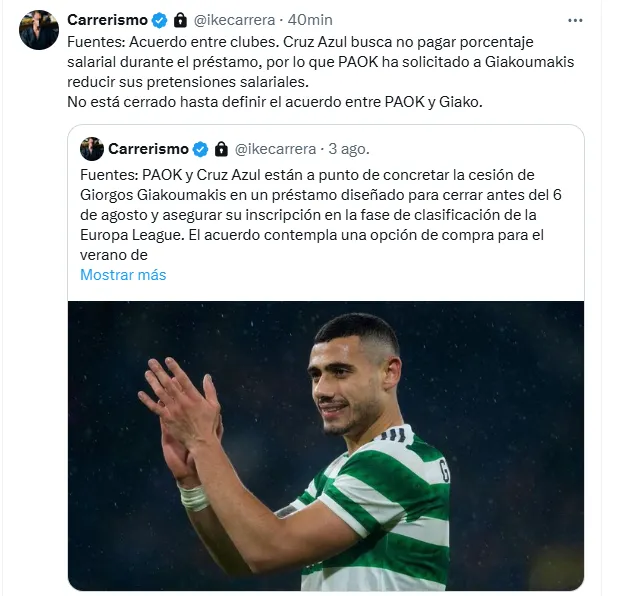The width and height of the screenshot is (619, 596).
Task: Open the tweet via the 40min timestamp
Action: pos(310,20)
